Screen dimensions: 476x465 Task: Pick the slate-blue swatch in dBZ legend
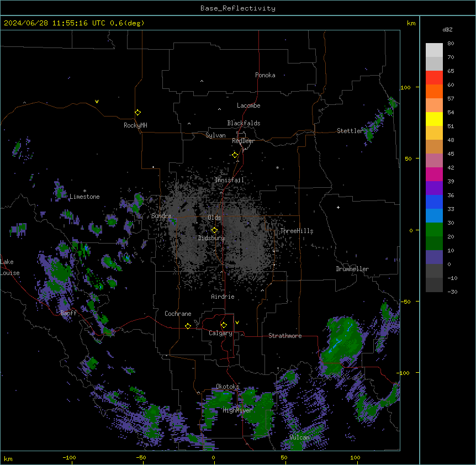[x=434, y=257]
